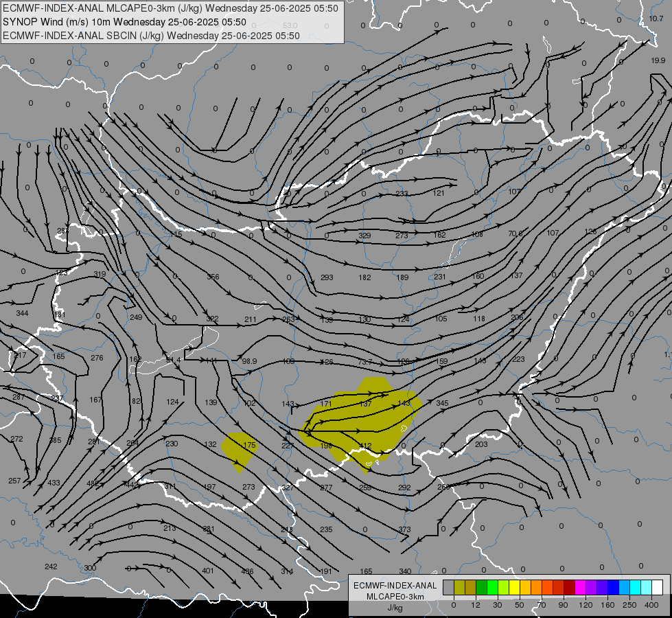Click the legend label MLCAPE0-3km
The width and height of the screenshot is (672, 618).
click(x=395, y=597)
